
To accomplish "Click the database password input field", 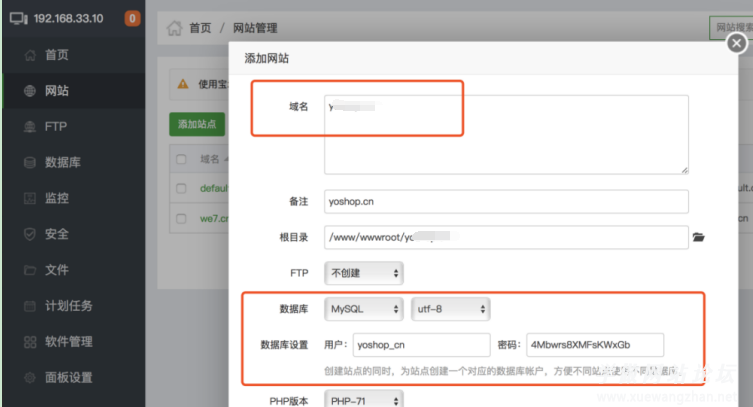I will tap(594, 344).
